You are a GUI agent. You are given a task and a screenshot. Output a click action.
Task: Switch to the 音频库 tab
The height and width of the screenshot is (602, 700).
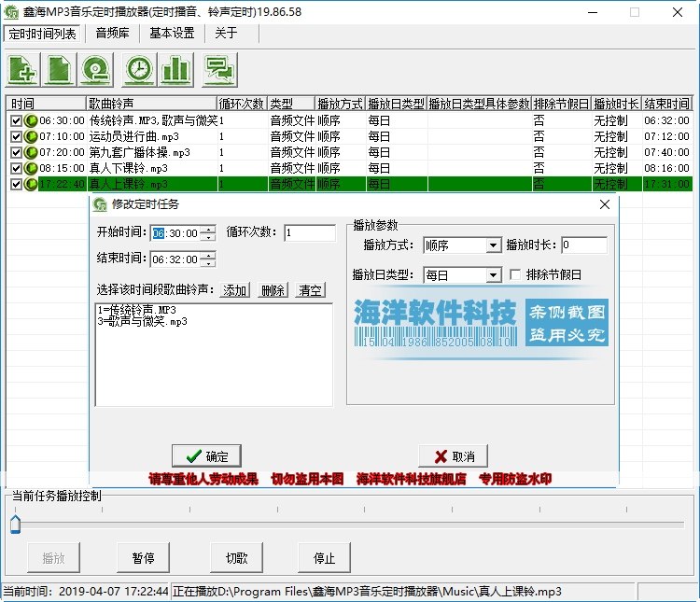113,33
